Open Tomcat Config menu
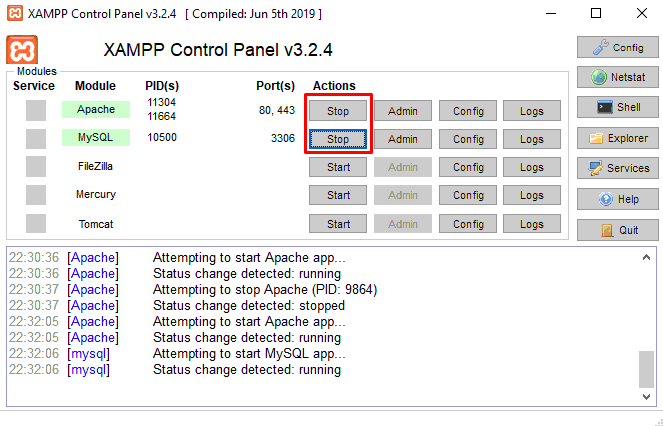 tap(468, 223)
